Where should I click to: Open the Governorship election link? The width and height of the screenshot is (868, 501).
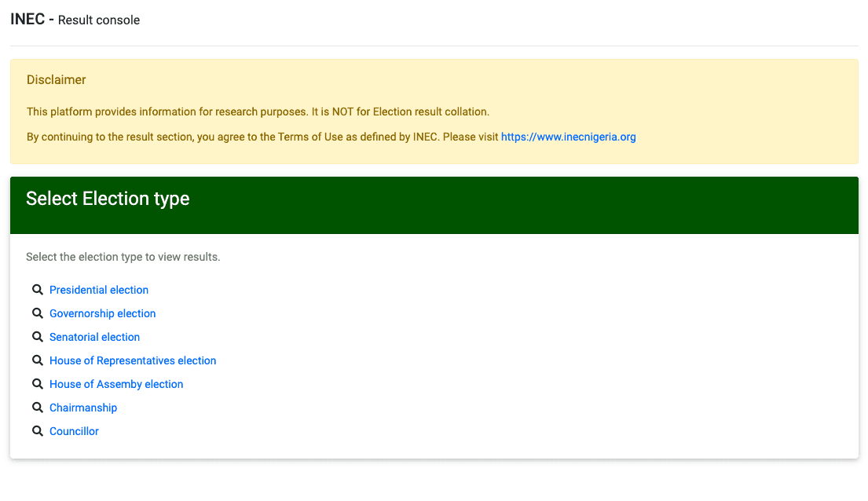point(102,313)
